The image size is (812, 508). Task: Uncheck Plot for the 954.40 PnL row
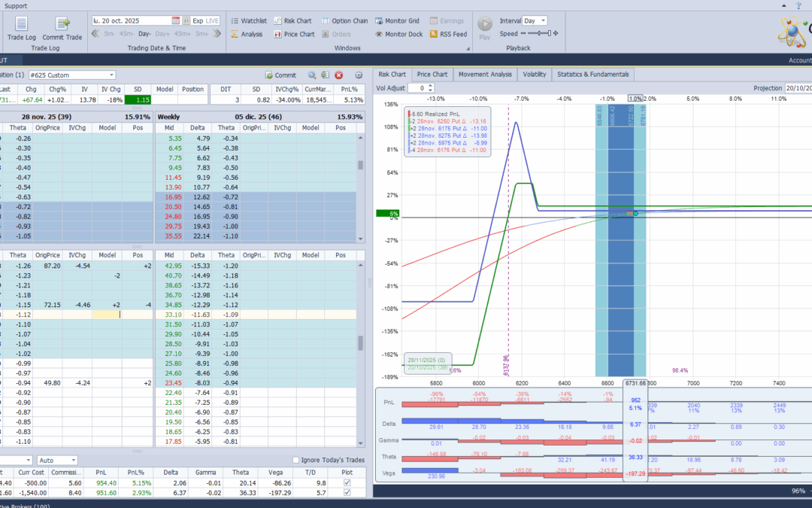(x=347, y=482)
